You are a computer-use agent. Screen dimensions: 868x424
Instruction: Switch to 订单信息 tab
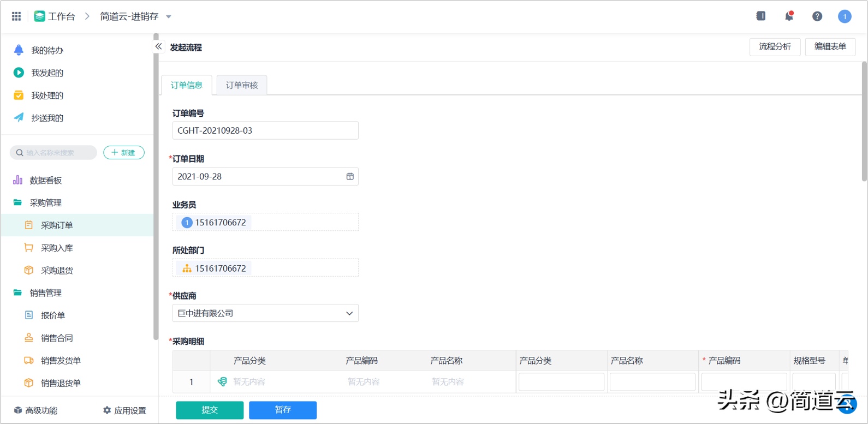pos(187,85)
